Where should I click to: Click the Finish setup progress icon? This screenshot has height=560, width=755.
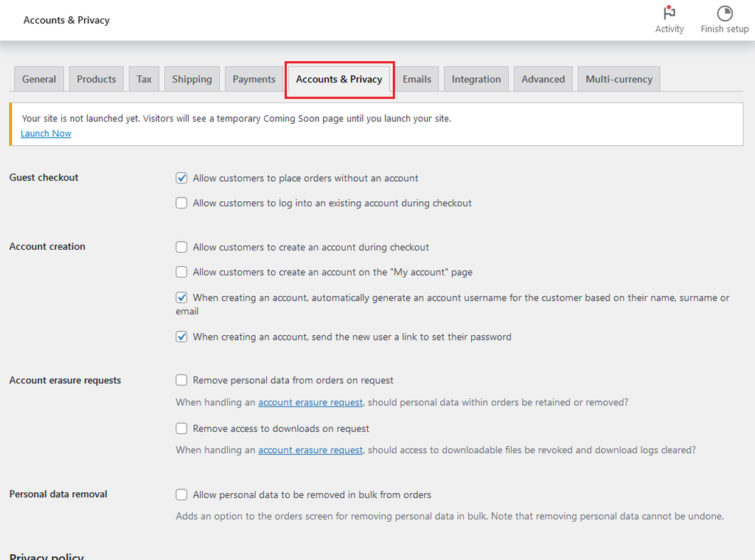pyautogui.click(x=725, y=13)
